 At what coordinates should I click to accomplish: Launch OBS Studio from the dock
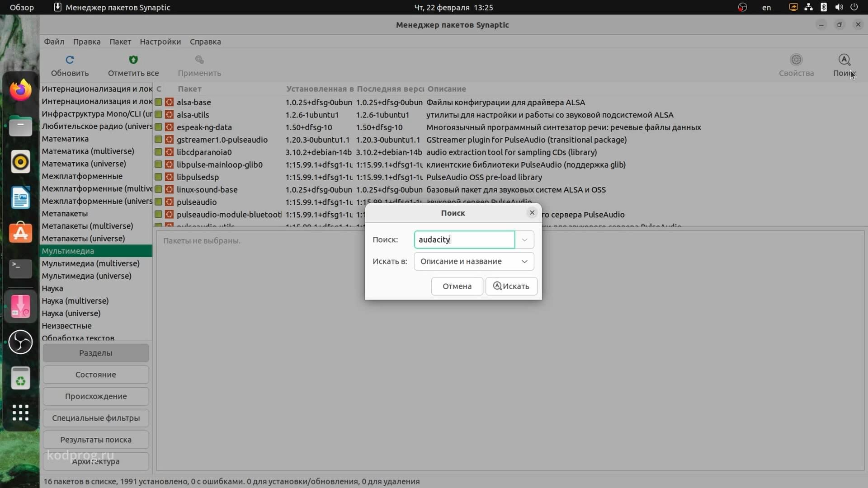[x=20, y=342]
